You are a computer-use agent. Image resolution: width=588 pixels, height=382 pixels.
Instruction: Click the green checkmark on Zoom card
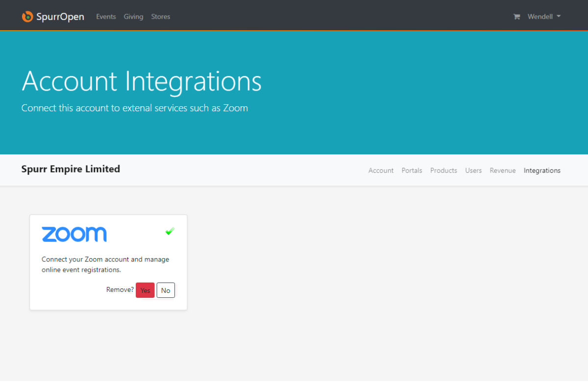170,231
